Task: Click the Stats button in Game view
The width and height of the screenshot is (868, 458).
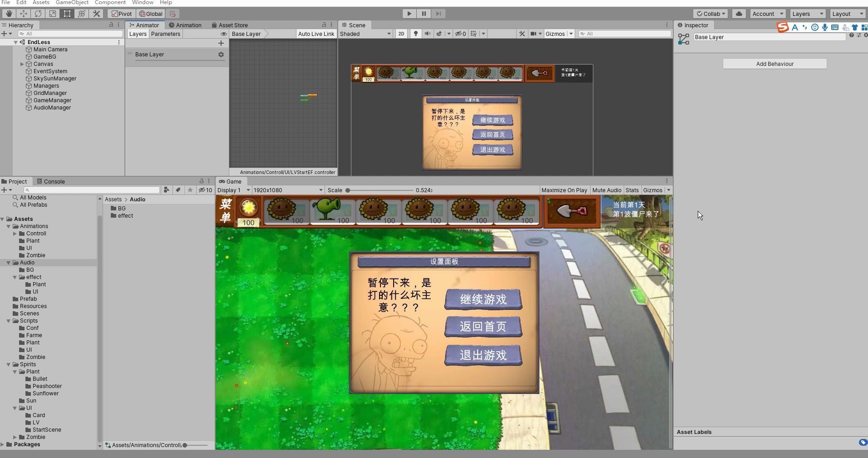Action: (633, 190)
